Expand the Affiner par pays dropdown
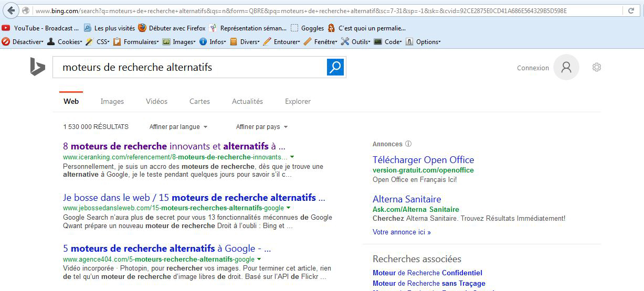The image size is (644, 291). pyautogui.click(x=261, y=127)
